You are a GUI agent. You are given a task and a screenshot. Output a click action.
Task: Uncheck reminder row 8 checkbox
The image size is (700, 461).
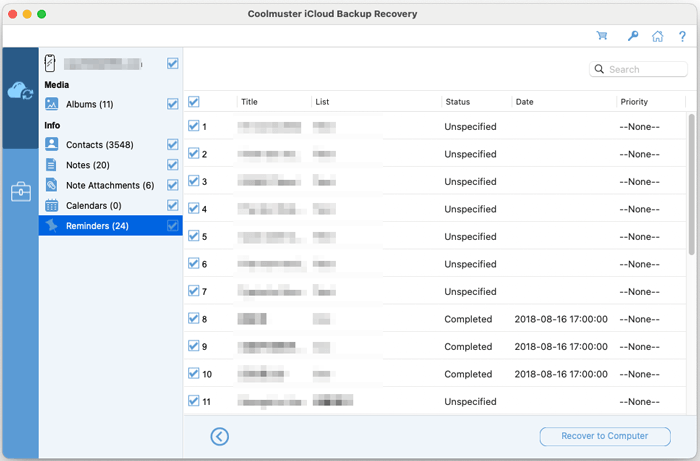[193, 318]
